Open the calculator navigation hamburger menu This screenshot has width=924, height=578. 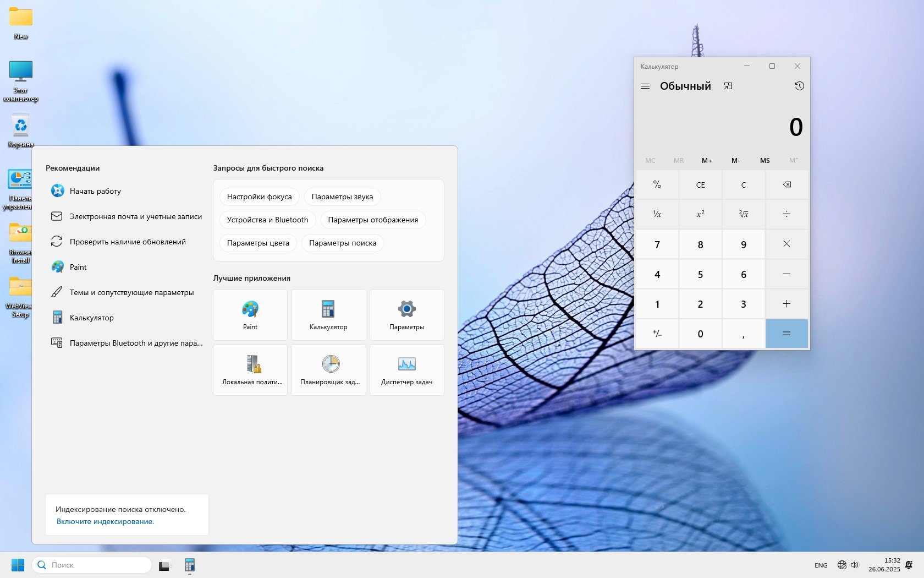pyautogui.click(x=645, y=86)
